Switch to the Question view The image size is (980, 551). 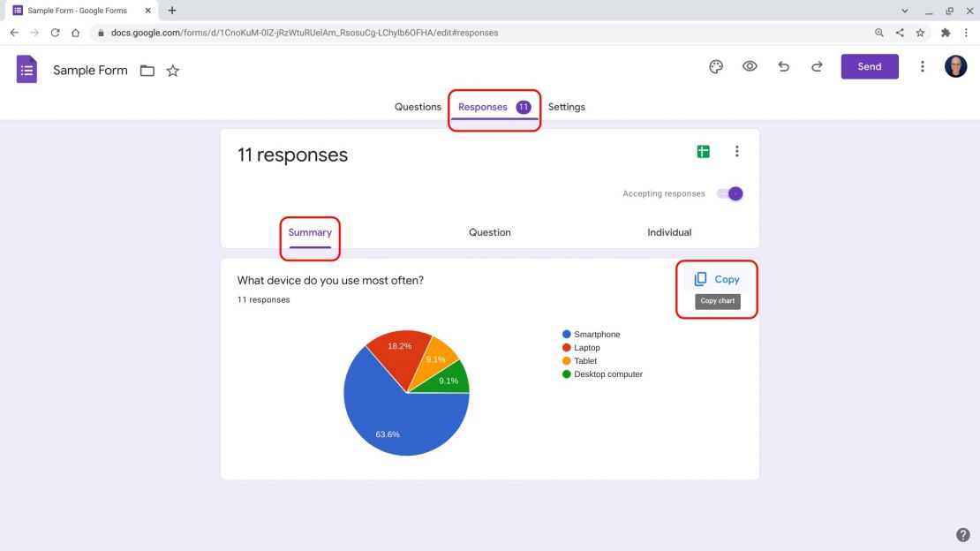pos(490,232)
